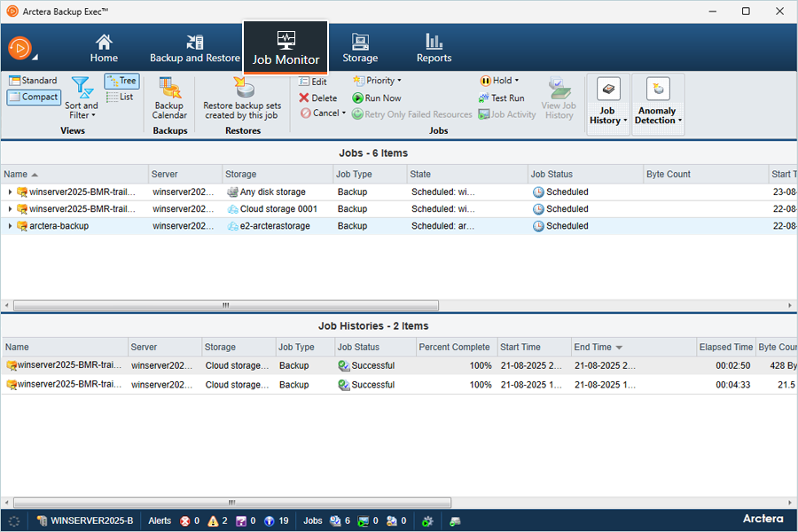Show attention required alerts in status bar
798x532 pixels.
pos(246,520)
